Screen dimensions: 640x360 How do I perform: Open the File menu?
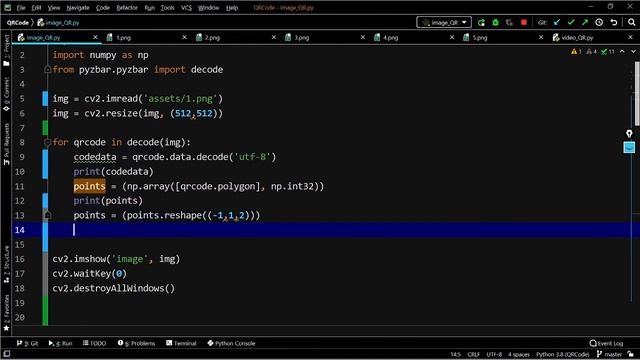tap(21, 8)
